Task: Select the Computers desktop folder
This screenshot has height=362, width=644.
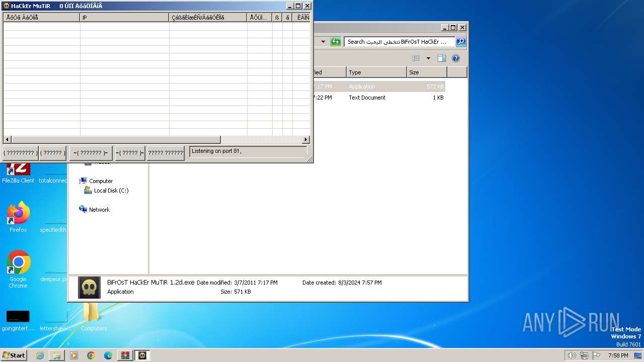Action: tap(94, 317)
